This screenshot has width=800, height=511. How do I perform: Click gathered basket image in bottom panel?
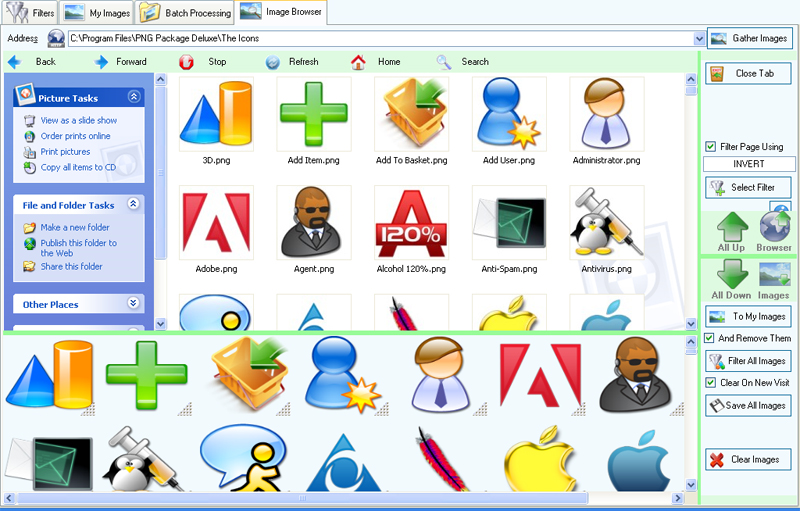coord(249,374)
